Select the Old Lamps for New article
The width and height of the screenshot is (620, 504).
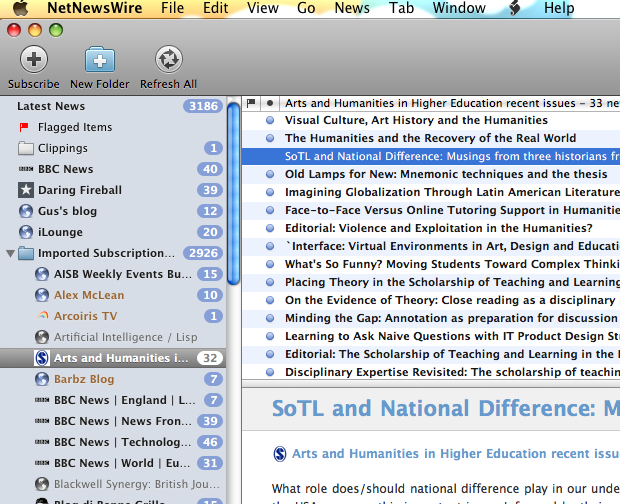(x=446, y=174)
